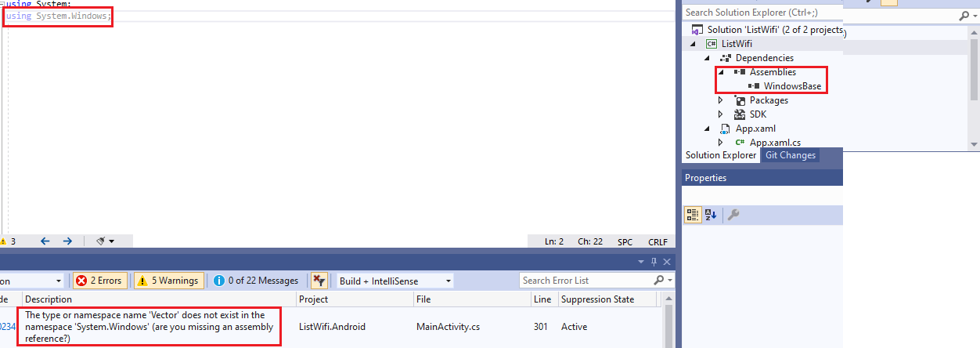Expand the Packages node
Viewport: 980px width, 348px height.
tap(722, 100)
